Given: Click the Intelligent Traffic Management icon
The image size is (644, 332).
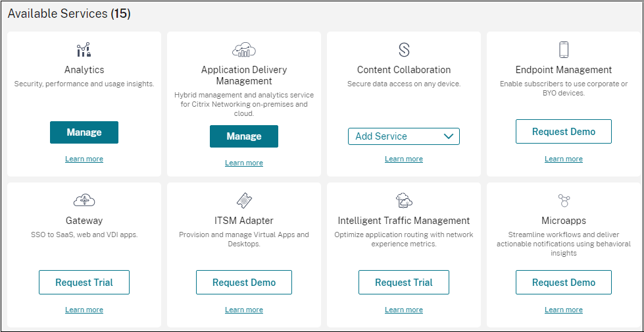Looking at the screenshot, I should [x=404, y=201].
